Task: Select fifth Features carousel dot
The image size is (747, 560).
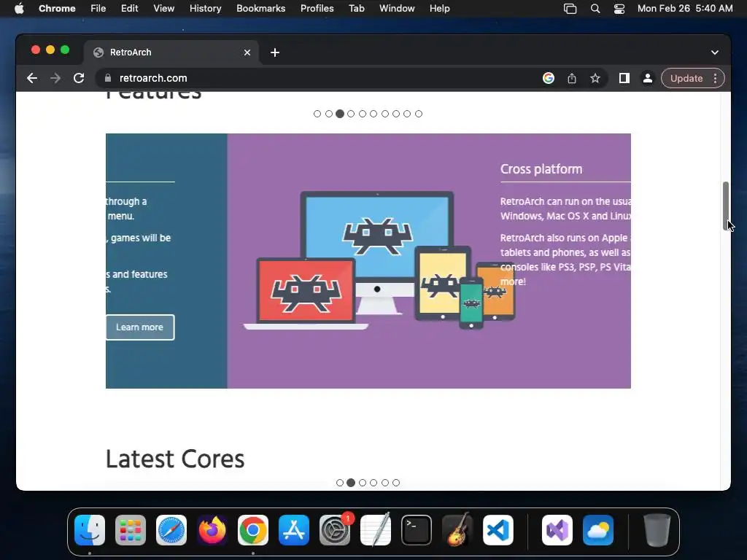Action: pyautogui.click(x=363, y=114)
